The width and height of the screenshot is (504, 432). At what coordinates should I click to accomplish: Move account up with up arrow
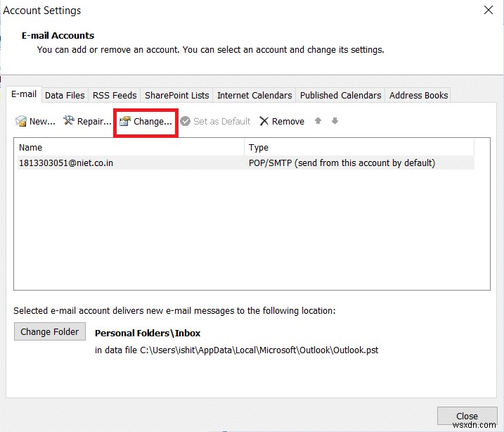click(318, 121)
